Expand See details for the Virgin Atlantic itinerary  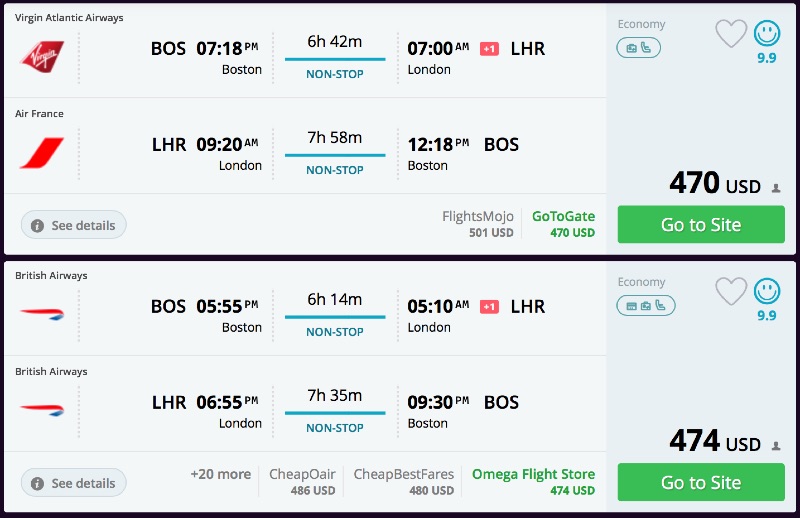pos(74,225)
